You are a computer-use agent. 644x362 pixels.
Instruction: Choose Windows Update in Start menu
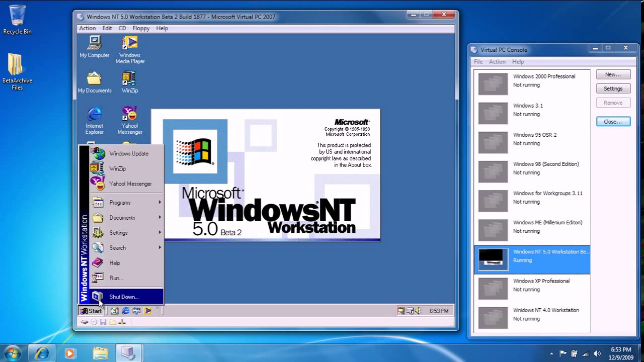126,154
